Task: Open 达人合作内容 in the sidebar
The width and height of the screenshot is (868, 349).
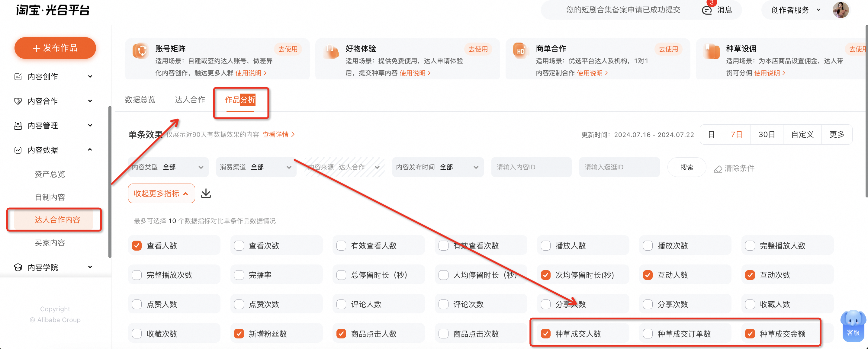Action: 54,220
